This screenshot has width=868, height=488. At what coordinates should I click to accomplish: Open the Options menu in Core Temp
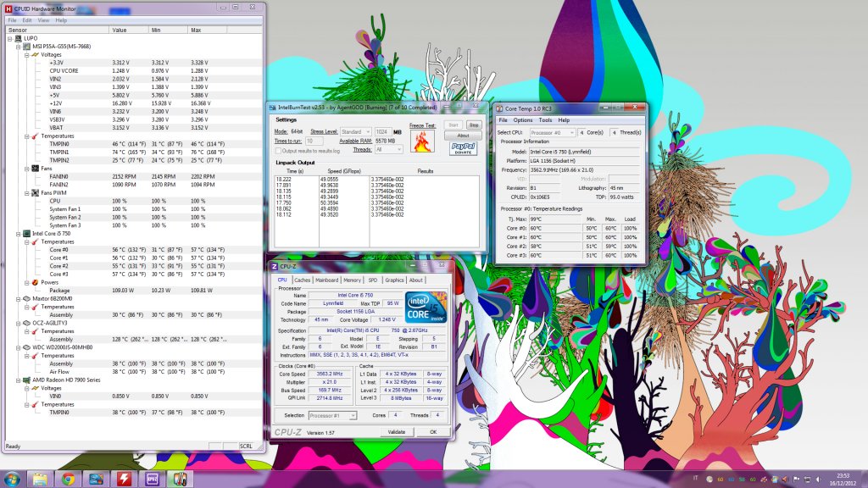522,120
